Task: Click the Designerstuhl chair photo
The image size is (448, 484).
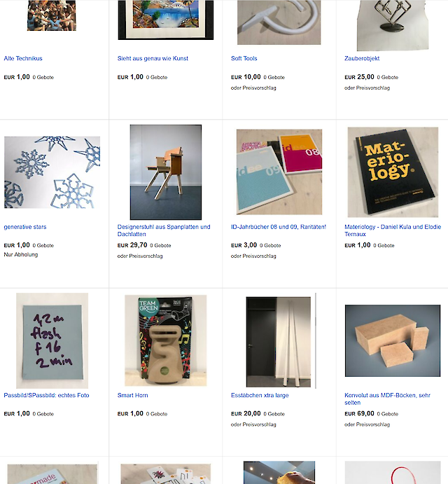Action: pyautogui.click(x=166, y=172)
